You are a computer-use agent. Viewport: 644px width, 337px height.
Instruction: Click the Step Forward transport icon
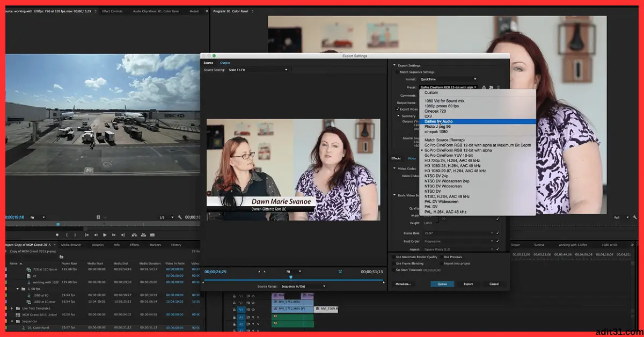[x=113, y=235]
